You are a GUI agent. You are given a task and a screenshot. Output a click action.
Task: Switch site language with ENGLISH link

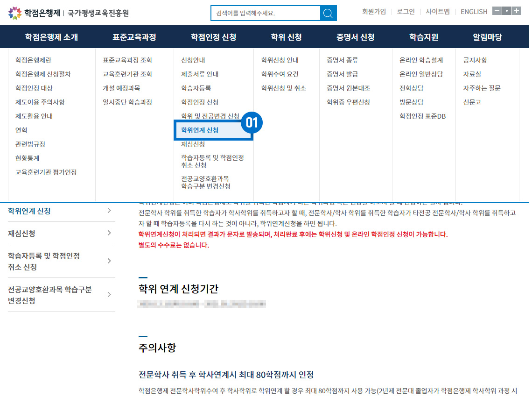pos(474,12)
